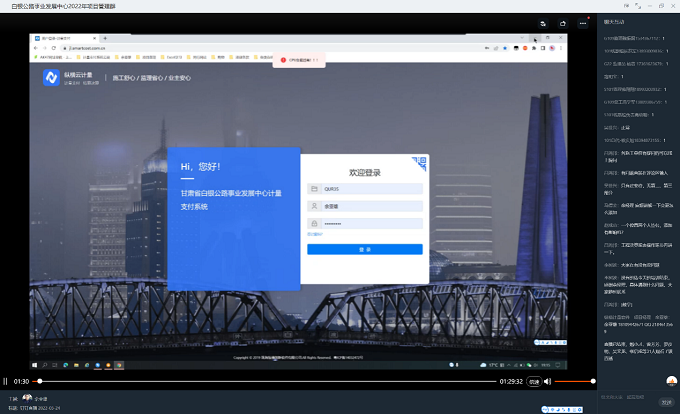The width and height of the screenshot is (680, 414).
Task: Click the Windows Start button in video
Action: click(35, 366)
